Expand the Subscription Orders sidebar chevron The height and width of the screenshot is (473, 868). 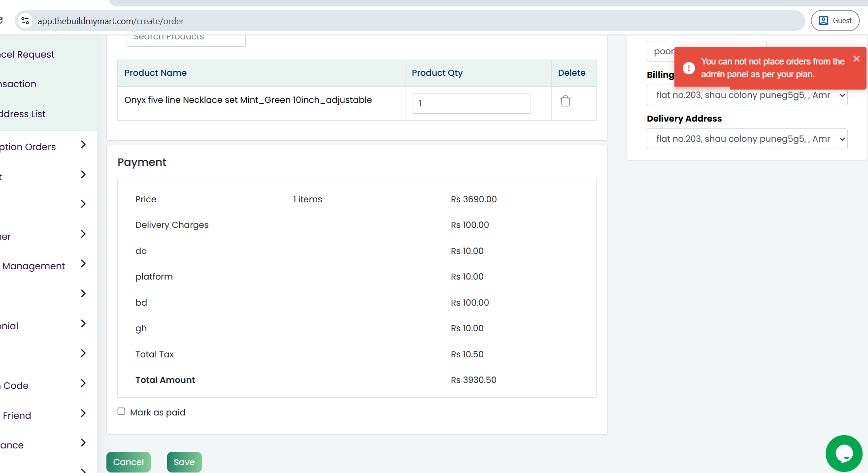[83, 145]
